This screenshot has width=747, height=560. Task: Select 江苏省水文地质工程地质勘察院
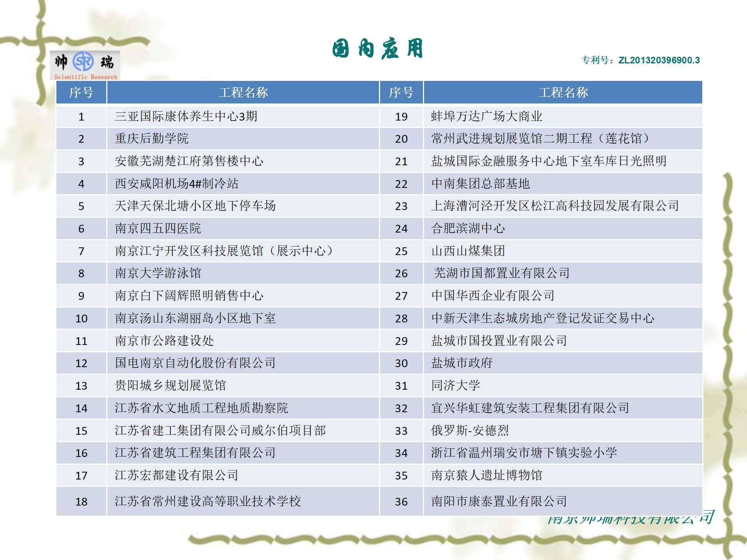point(243,408)
